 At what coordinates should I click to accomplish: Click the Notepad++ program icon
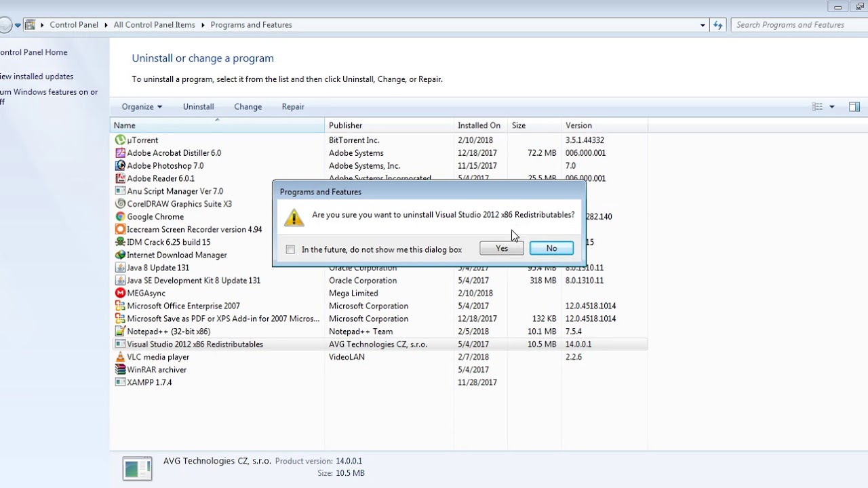point(120,331)
